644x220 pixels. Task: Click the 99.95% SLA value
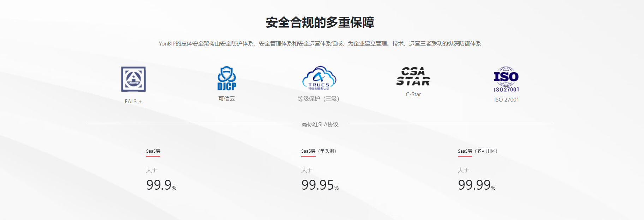[x=320, y=185]
